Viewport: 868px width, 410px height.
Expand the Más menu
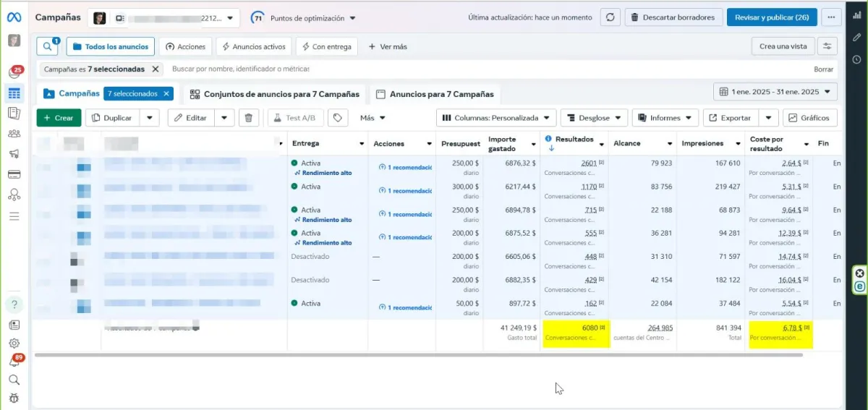[373, 118]
